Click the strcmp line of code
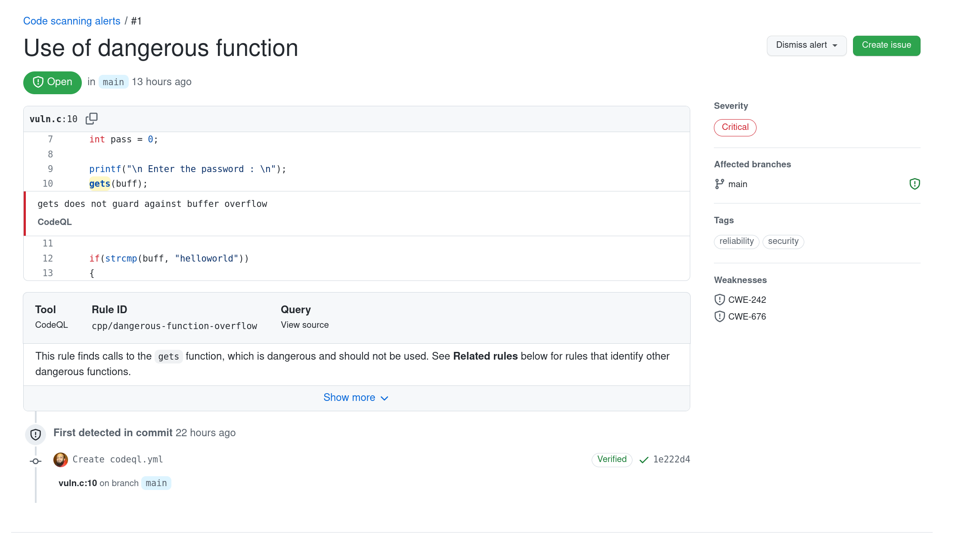 [169, 259]
